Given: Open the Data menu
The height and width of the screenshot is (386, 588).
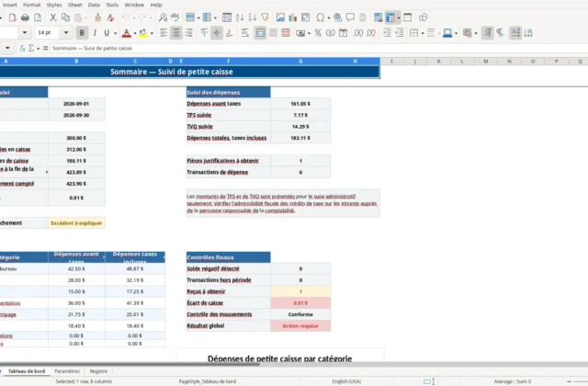Looking at the screenshot, I should (94, 5).
